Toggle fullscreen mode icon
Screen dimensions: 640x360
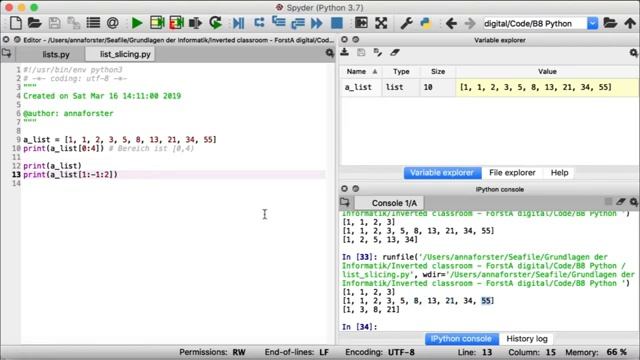pos(381,23)
